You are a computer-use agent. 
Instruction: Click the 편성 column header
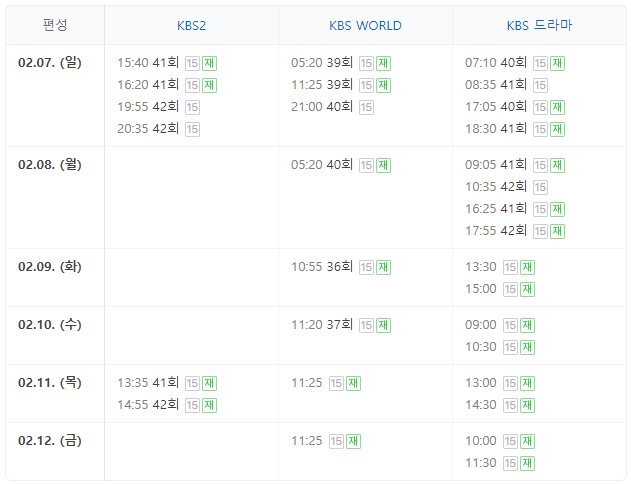(x=55, y=25)
